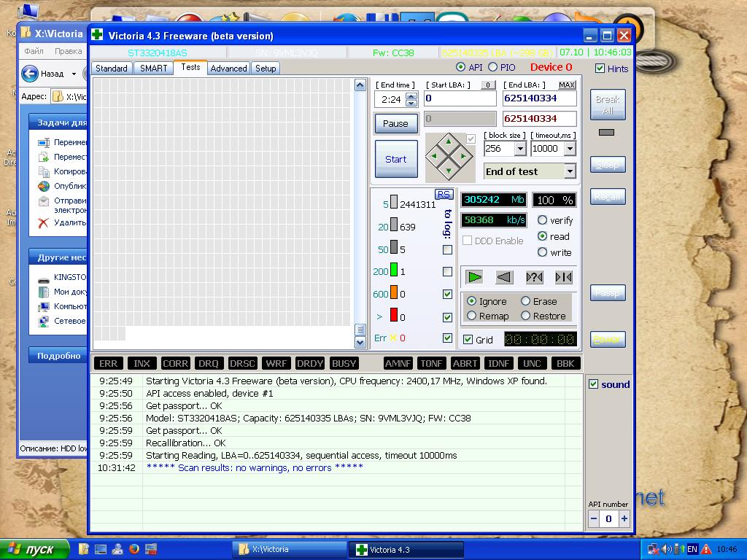Open the block size dropdown
Viewport: 747px width, 560px height.
(520, 149)
